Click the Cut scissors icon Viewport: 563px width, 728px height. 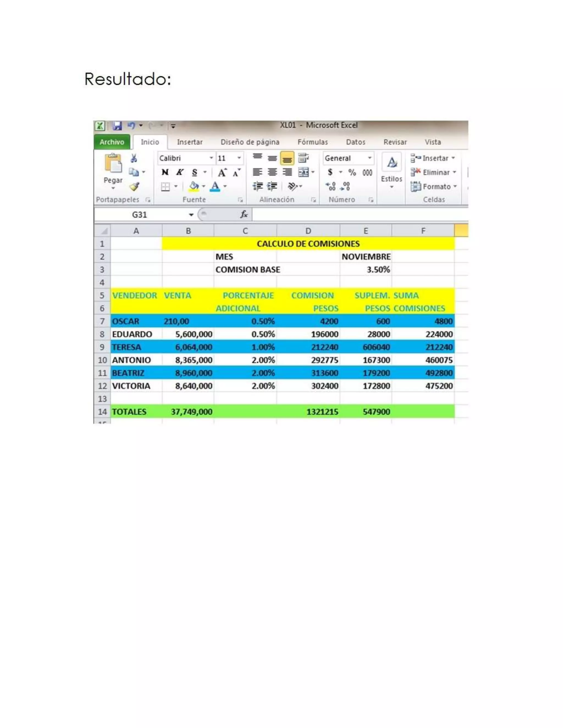(x=134, y=158)
